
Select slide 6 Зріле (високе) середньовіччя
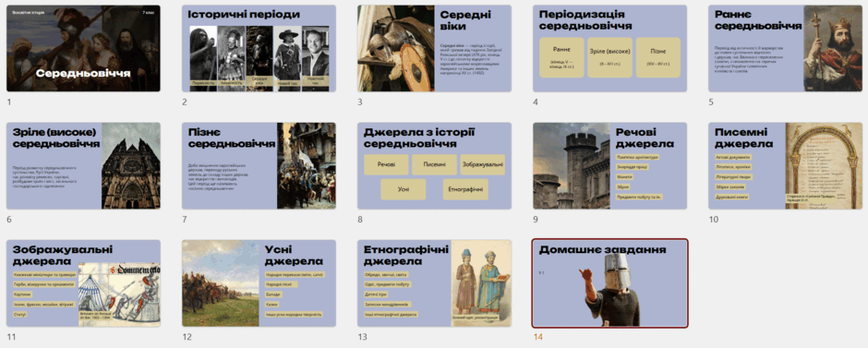[83, 166]
